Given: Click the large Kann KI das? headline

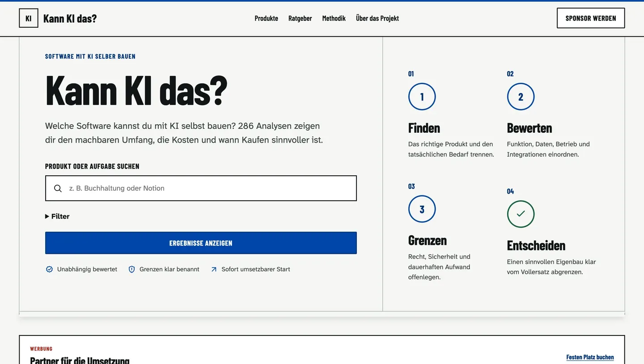Looking at the screenshot, I should point(136,91).
